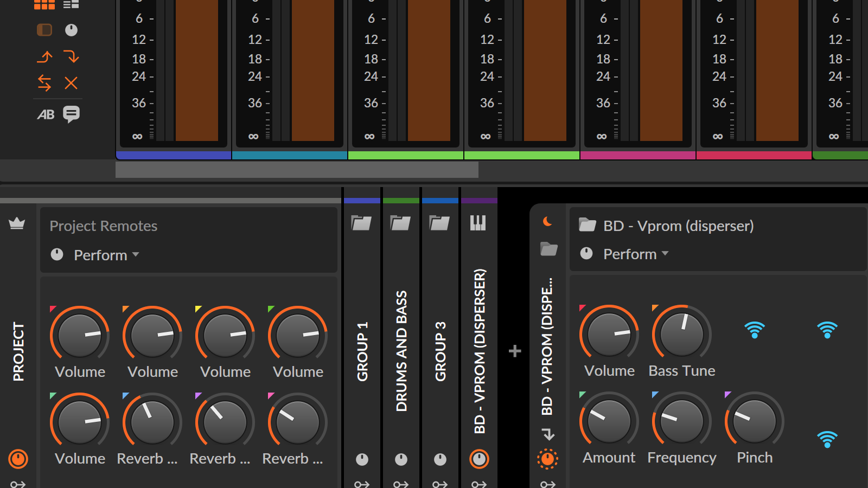Click the BD - Vprom (disperser) panel title
Image resolution: width=868 pixels, height=488 pixels.
tap(679, 226)
